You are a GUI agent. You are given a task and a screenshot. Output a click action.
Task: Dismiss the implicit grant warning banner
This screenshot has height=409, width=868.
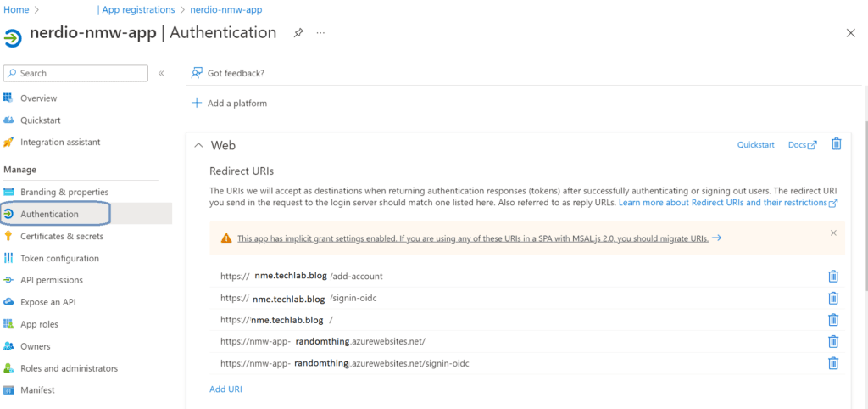tap(833, 233)
